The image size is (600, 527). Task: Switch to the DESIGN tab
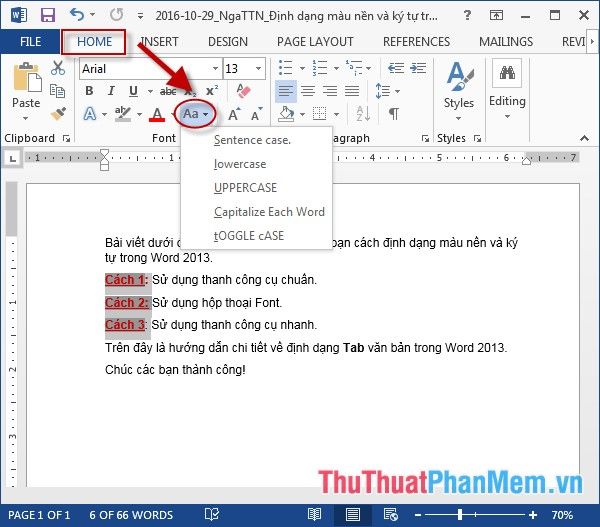point(228,41)
